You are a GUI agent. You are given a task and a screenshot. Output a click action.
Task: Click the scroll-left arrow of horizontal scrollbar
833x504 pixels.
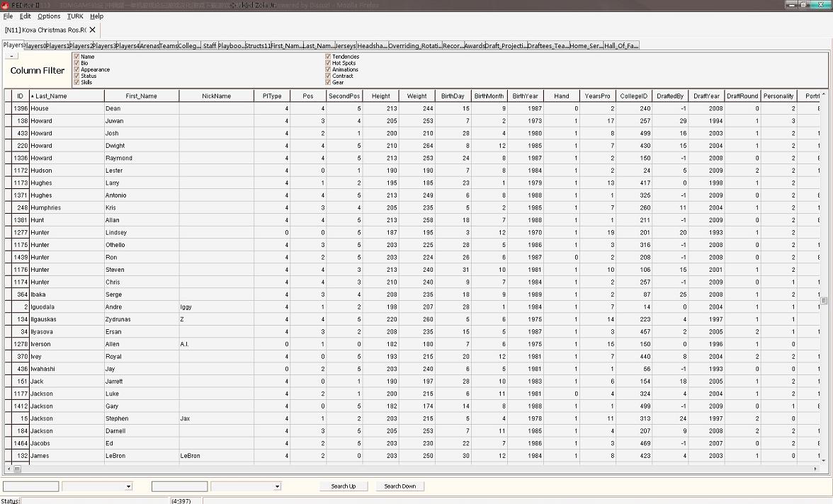point(8,469)
